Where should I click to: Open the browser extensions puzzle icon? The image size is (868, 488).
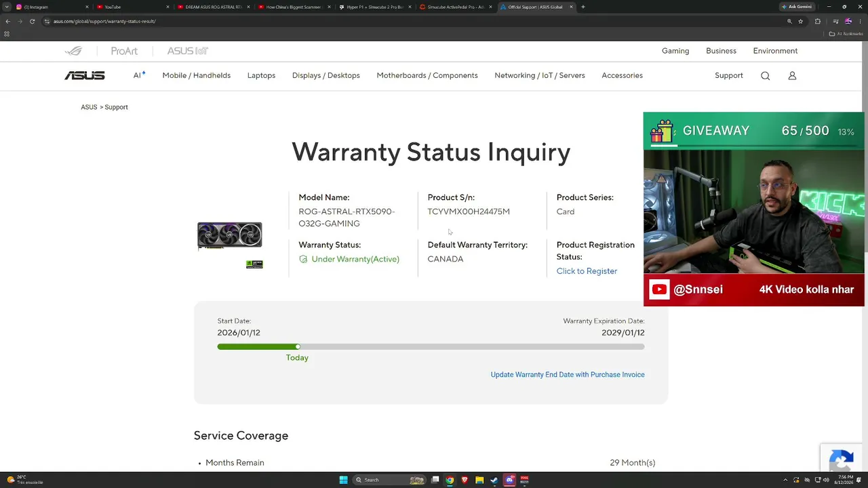click(818, 22)
